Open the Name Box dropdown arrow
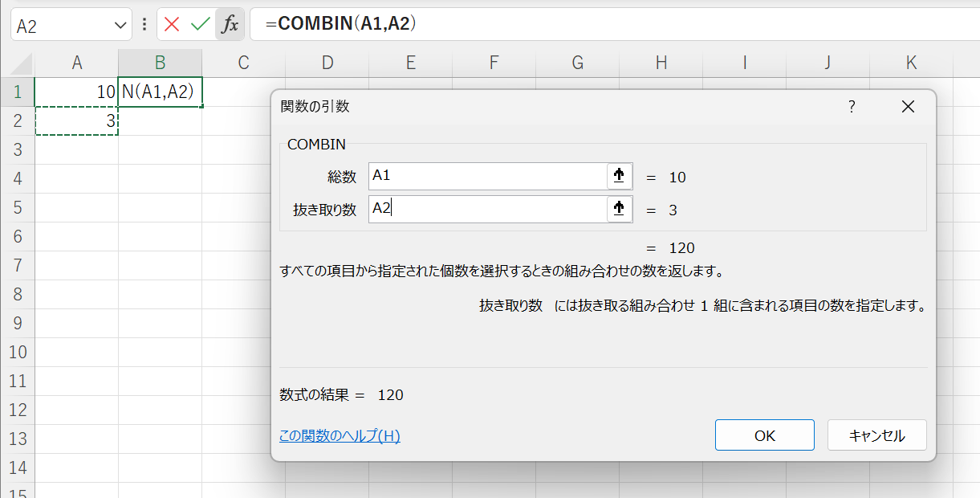The image size is (980, 498). [121, 26]
